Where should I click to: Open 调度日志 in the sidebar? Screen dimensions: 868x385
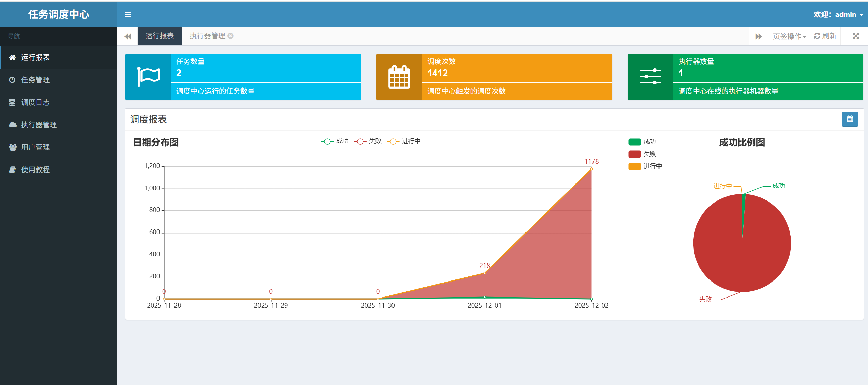pos(35,102)
